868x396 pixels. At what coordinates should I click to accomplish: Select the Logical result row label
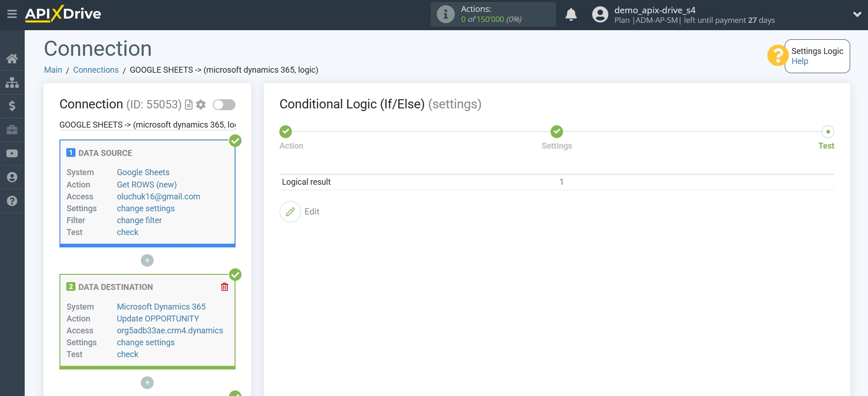[306, 182]
